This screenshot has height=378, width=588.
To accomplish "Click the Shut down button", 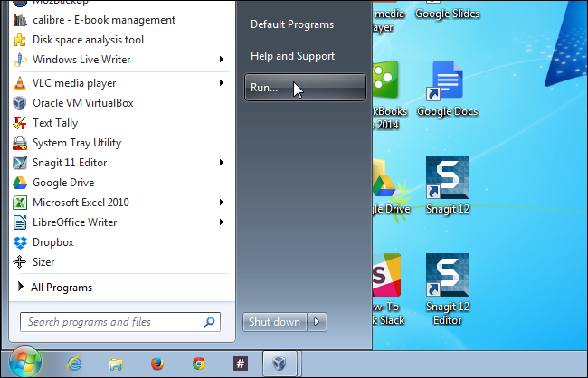I will pos(274,322).
